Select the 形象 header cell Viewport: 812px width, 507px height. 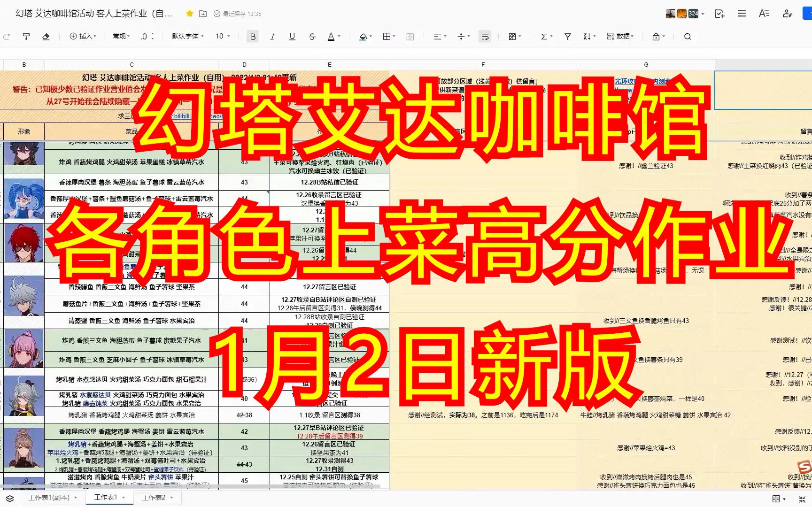24,131
